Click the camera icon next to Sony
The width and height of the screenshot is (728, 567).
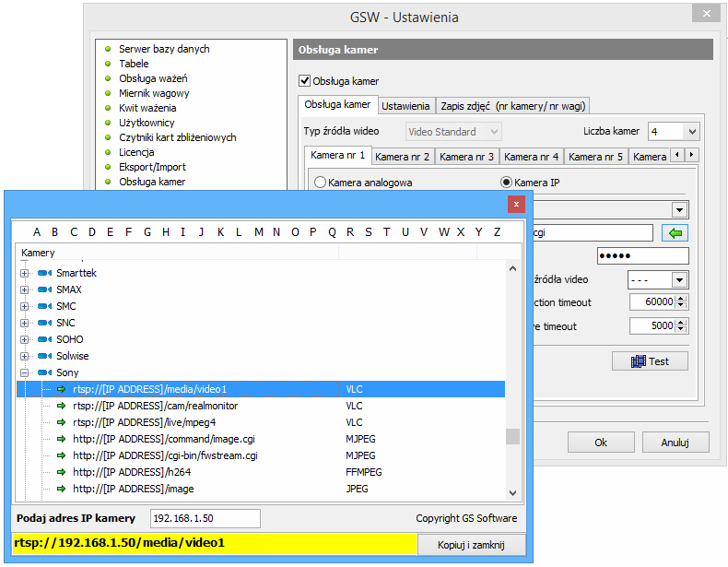pos(44,373)
